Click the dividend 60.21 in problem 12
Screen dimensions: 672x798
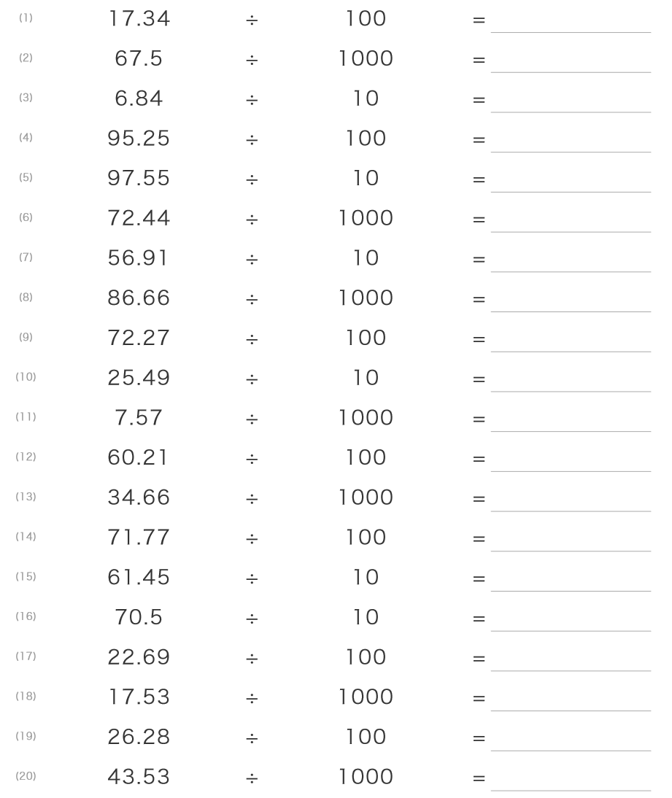(139, 457)
